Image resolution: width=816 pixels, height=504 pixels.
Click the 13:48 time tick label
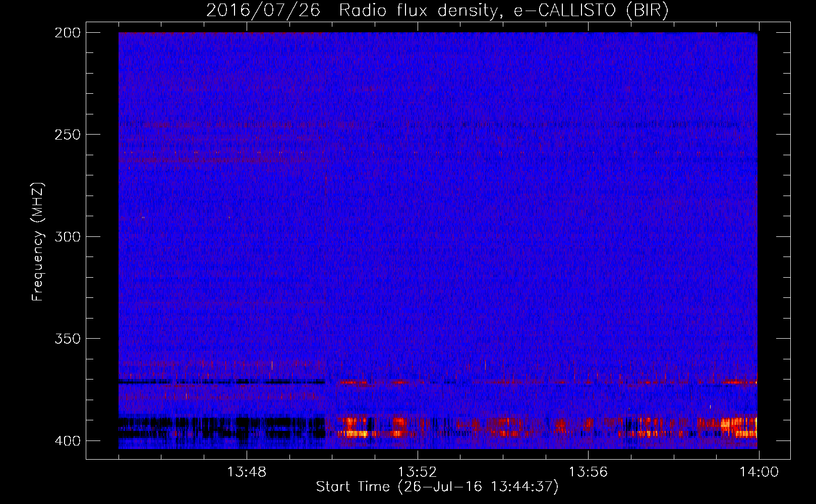point(247,472)
